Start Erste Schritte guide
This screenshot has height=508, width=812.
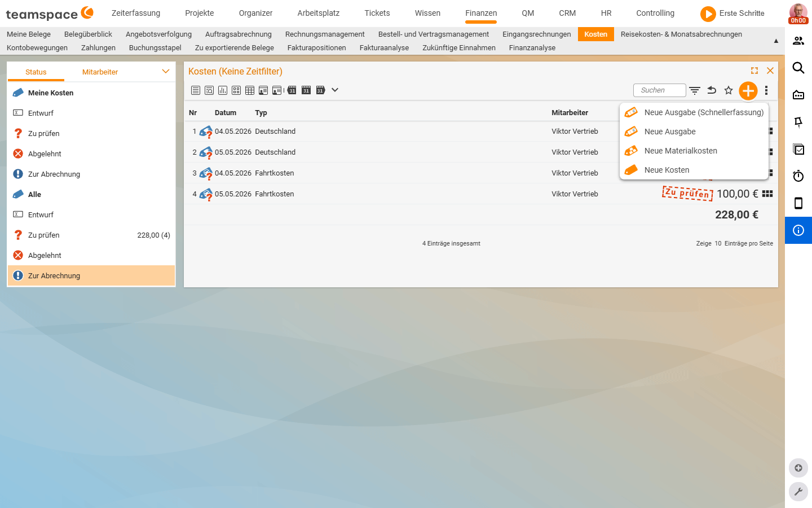coord(732,14)
